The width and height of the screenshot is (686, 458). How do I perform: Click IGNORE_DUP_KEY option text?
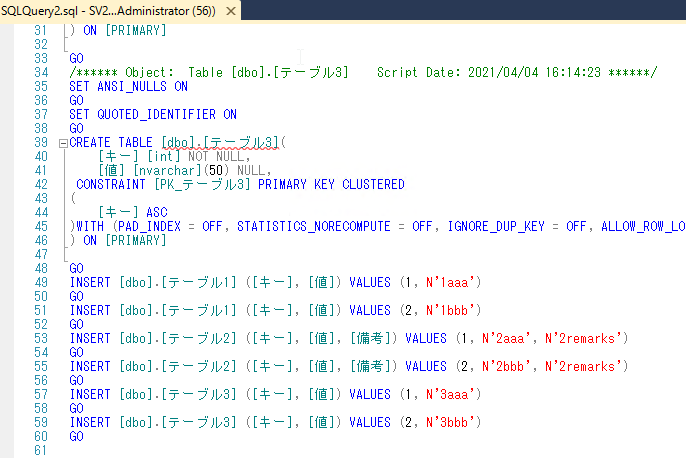pyautogui.click(x=496, y=226)
